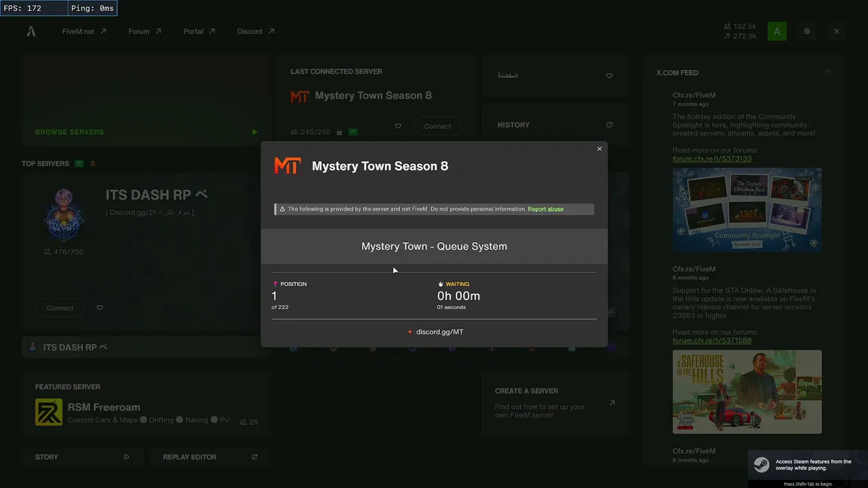Open forum.cfx.re/t/5373133 link
Viewport: 868px width, 488px height.
[712, 159]
